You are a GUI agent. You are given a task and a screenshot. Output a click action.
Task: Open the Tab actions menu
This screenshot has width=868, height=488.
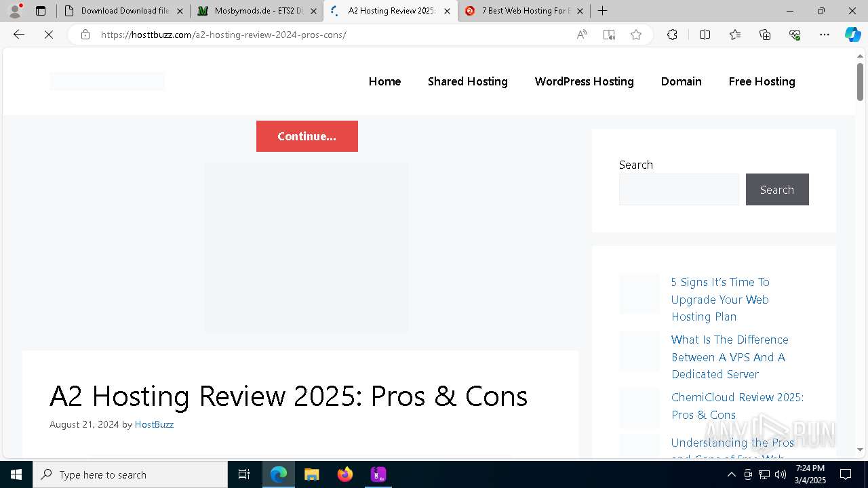coord(41,11)
